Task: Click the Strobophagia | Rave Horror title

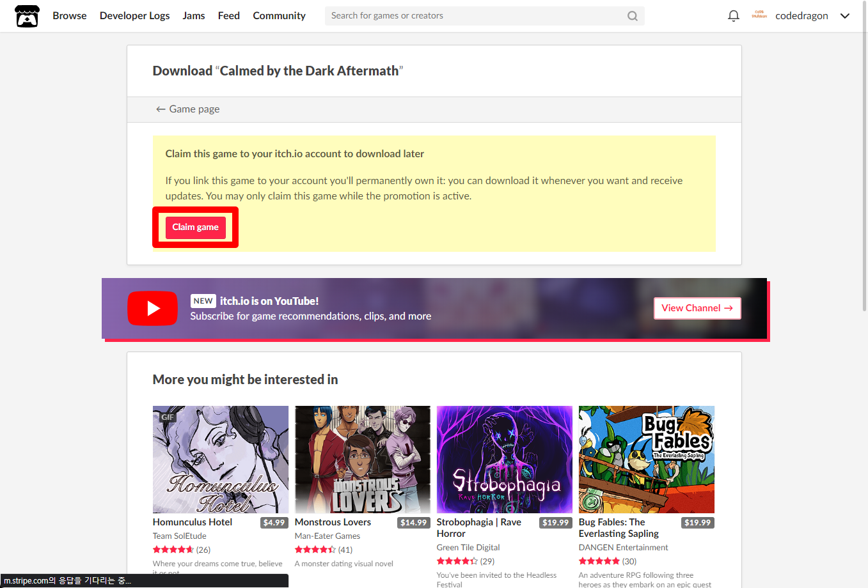Action: (479, 528)
